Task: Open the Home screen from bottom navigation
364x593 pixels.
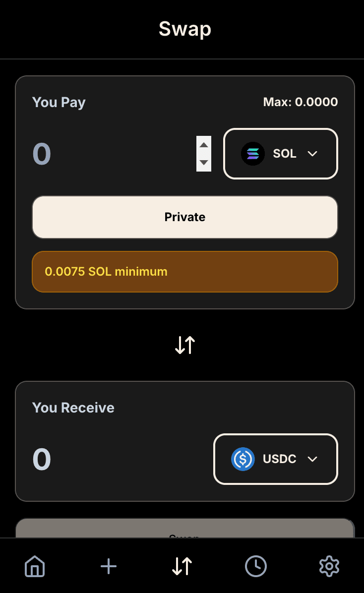Action: coord(34,566)
